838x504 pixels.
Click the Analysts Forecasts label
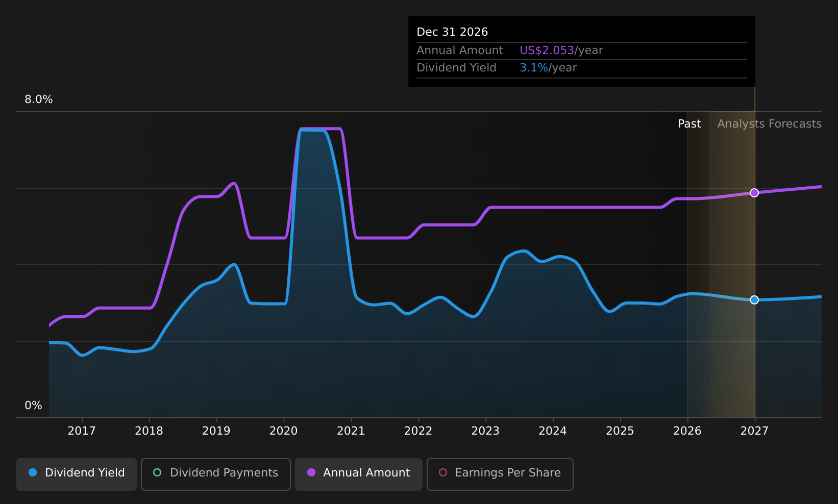[770, 124]
